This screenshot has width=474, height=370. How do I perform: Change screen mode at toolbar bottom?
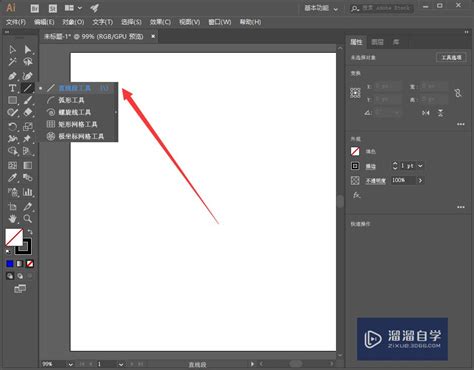click(x=20, y=289)
